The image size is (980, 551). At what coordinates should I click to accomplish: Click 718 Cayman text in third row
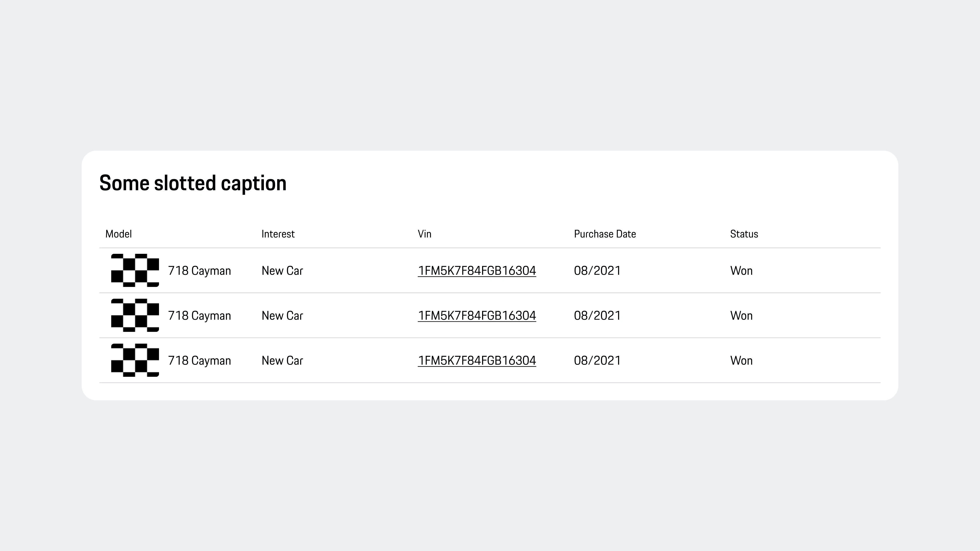[199, 360]
